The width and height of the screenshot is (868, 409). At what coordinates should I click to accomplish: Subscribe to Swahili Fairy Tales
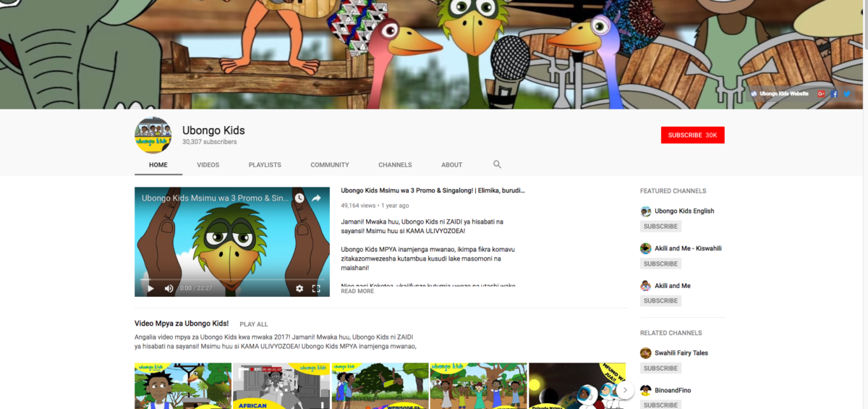660,368
